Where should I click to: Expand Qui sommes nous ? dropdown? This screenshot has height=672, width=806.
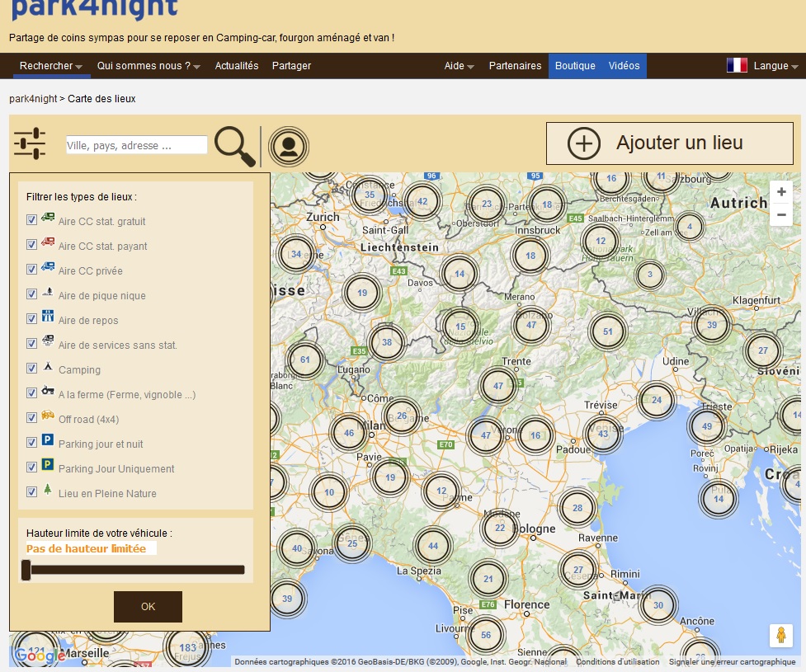[x=148, y=66]
